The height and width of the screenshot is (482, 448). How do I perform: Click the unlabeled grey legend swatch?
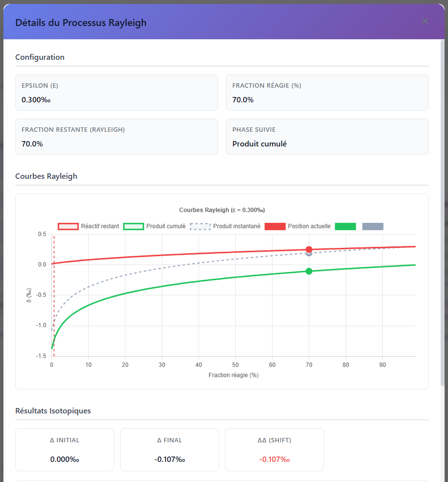pyautogui.click(x=373, y=226)
